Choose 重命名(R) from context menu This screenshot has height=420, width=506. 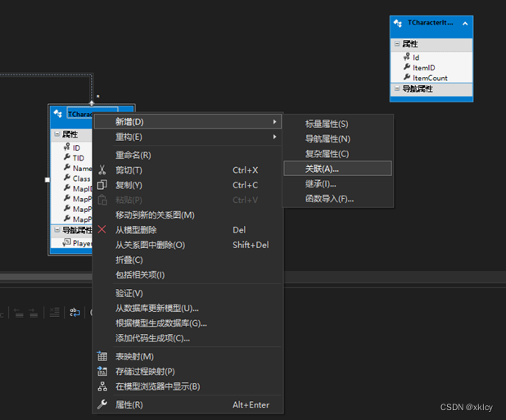[187, 156]
